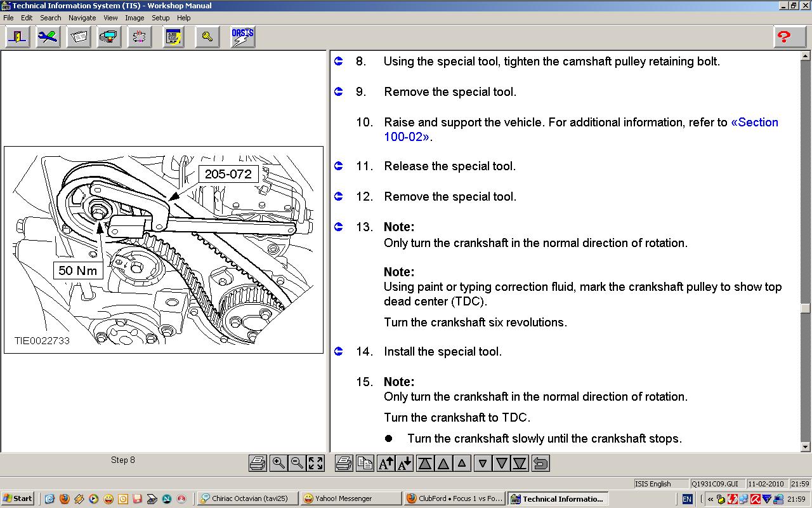Image resolution: width=812 pixels, height=508 pixels.
Task: Click the return back arrow icon
Action: click(x=540, y=464)
